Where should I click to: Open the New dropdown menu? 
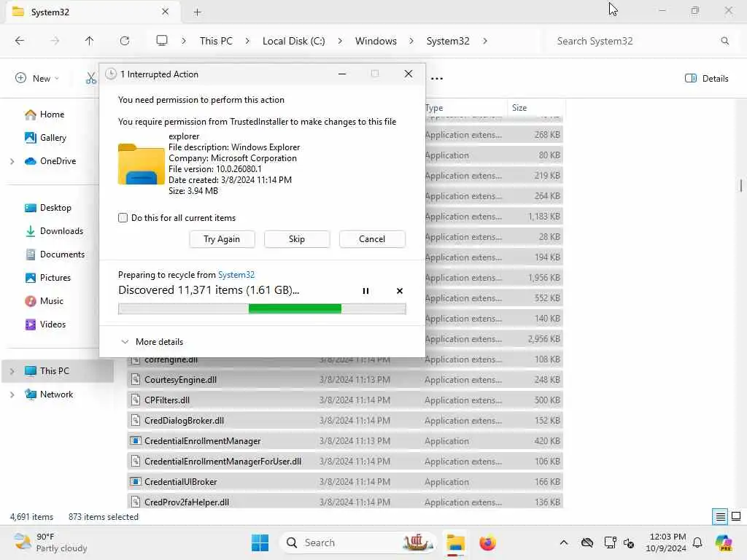click(37, 79)
